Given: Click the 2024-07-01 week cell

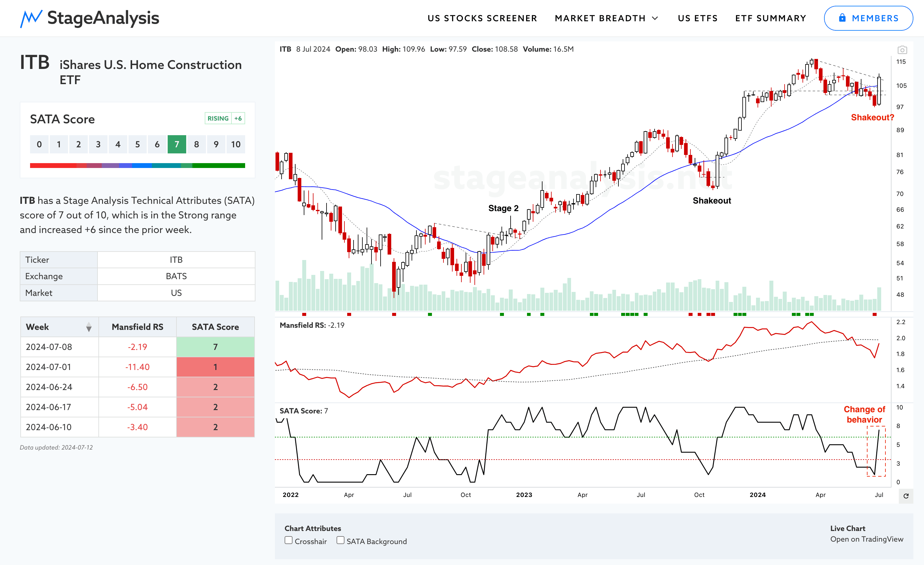Looking at the screenshot, I should coord(60,367).
